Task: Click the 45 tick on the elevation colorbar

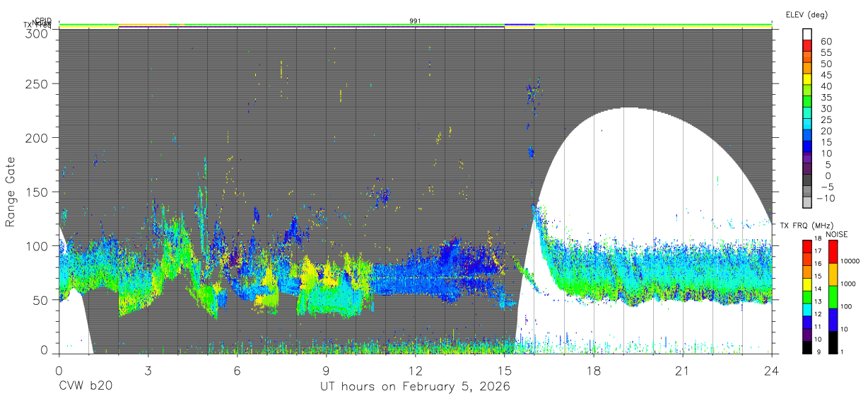Action: [826, 74]
